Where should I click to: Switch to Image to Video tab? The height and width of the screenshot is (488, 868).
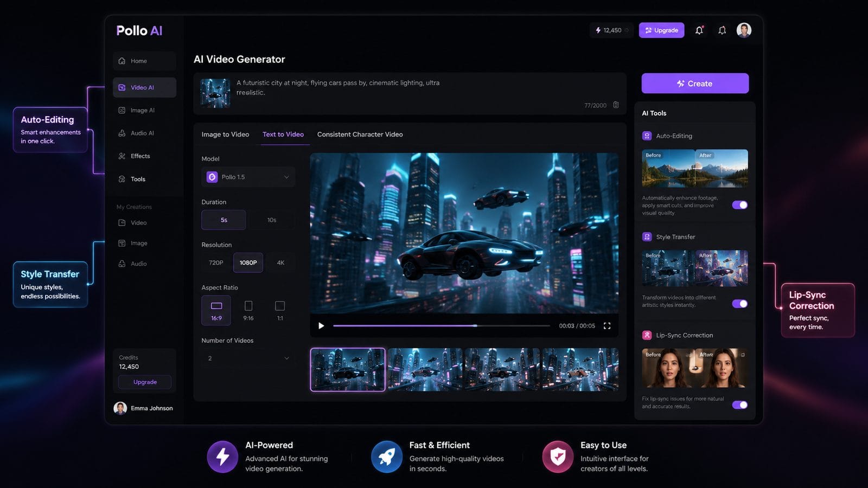click(225, 134)
